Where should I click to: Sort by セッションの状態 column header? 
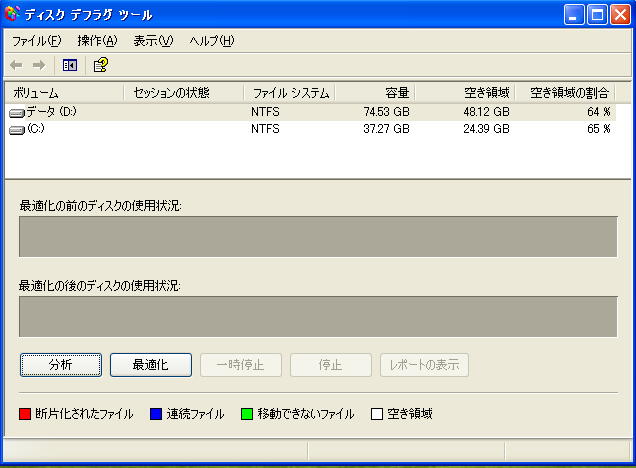point(183,93)
